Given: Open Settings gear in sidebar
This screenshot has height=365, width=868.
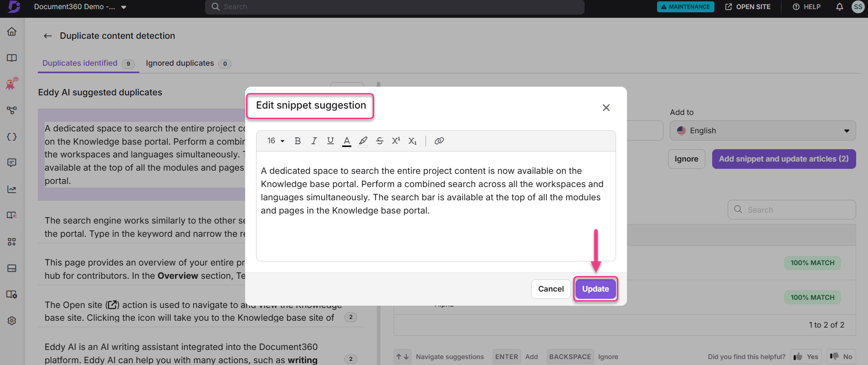Looking at the screenshot, I should coord(12,321).
